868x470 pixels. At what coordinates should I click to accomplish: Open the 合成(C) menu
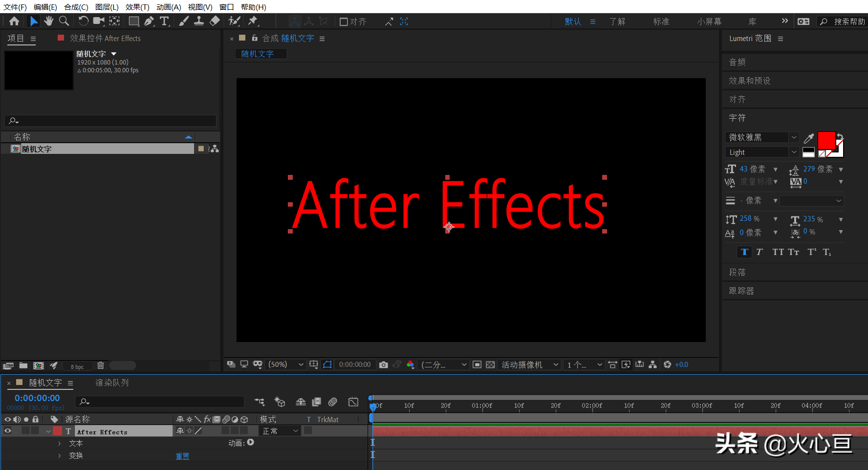[x=76, y=7]
